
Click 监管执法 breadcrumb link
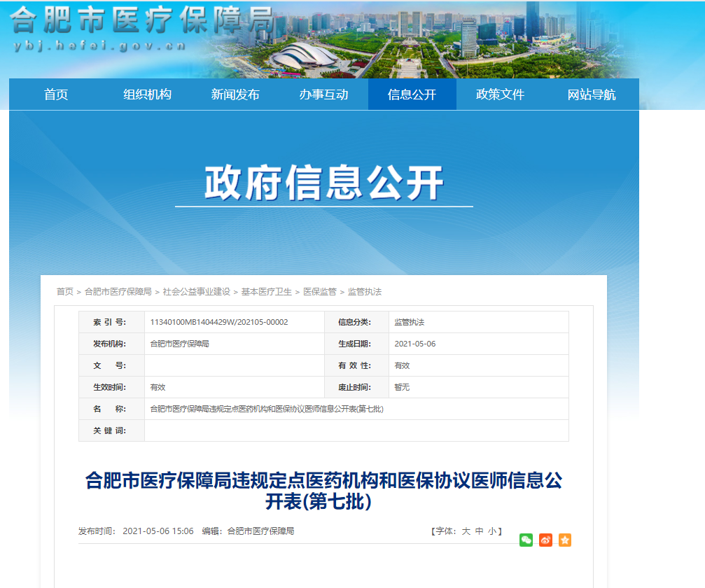click(x=365, y=291)
